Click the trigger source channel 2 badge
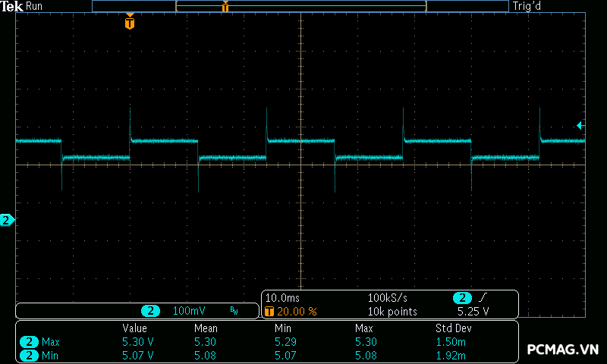 tap(462, 298)
